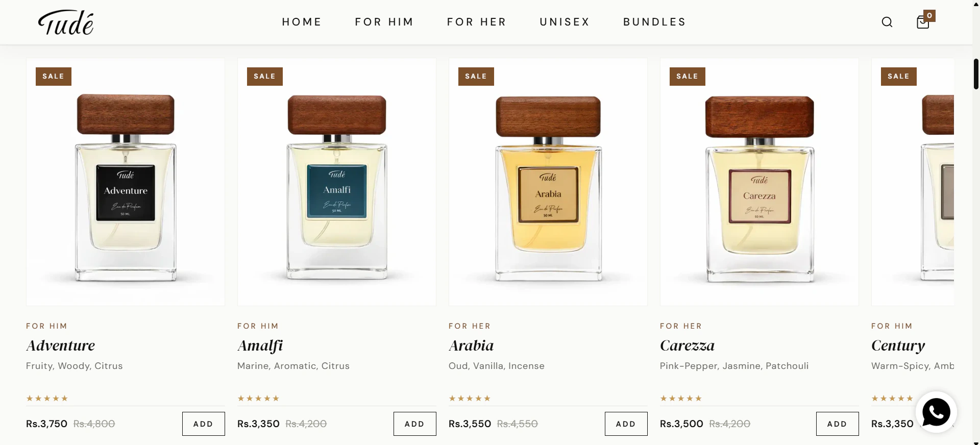Open the WhatsApp chat bubble
The width and height of the screenshot is (980, 445).
tap(936, 412)
